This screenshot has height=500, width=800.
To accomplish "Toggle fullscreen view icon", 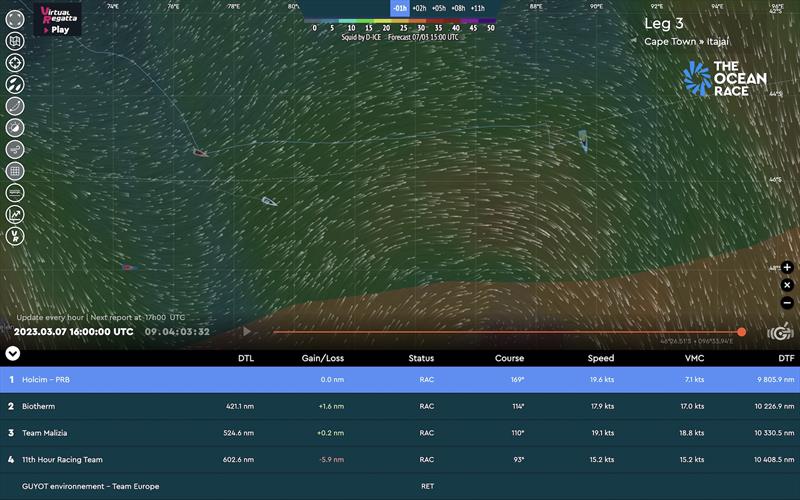I will (15, 19).
